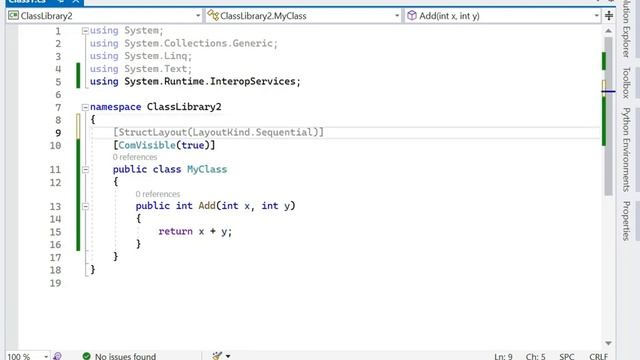Collapse the namespace ClassLibrary2 block
640x360 pixels.
point(85,107)
